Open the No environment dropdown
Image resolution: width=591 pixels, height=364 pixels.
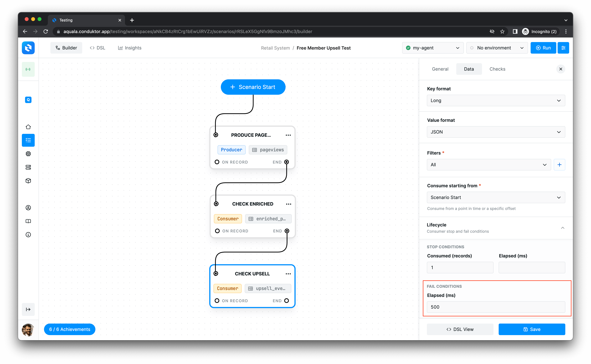497,48
